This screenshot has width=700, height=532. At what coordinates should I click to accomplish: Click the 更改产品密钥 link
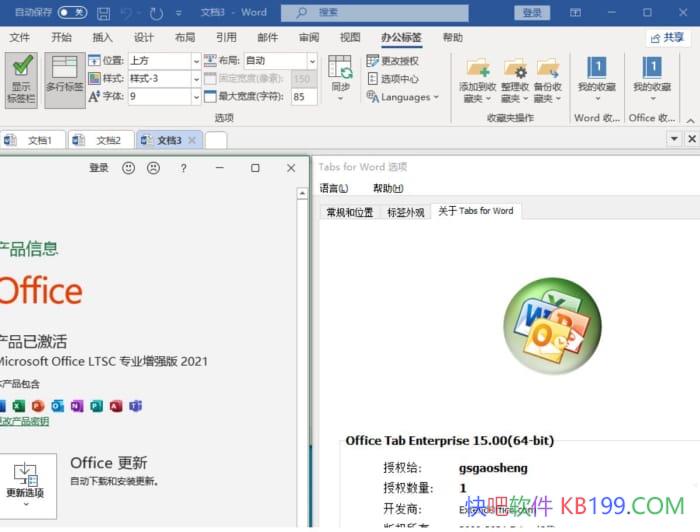[22, 421]
